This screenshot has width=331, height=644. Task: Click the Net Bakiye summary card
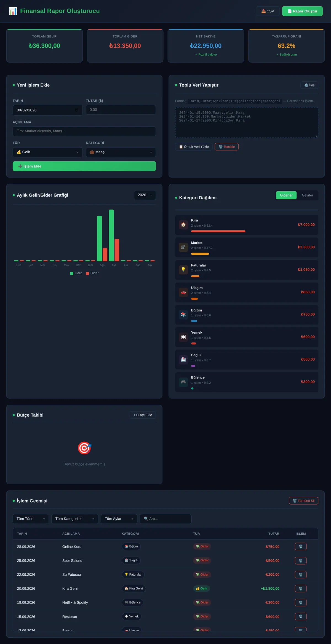pyautogui.click(x=206, y=46)
